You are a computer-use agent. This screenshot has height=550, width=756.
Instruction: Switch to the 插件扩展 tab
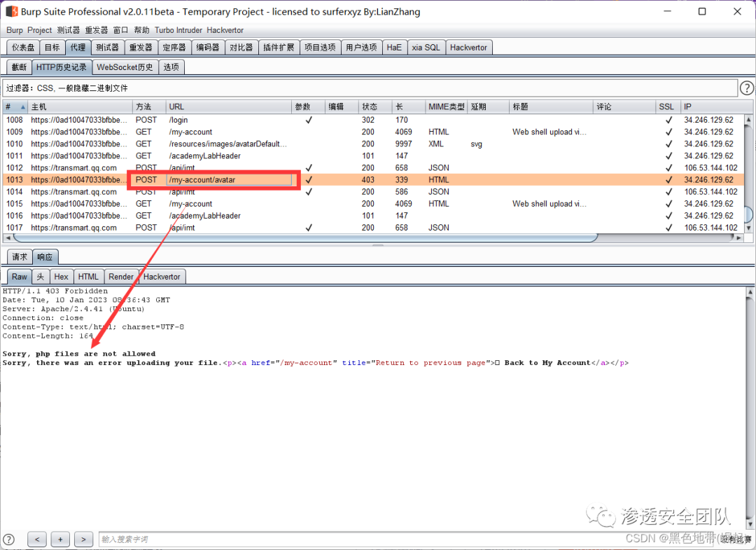pyautogui.click(x=279, y=47)
